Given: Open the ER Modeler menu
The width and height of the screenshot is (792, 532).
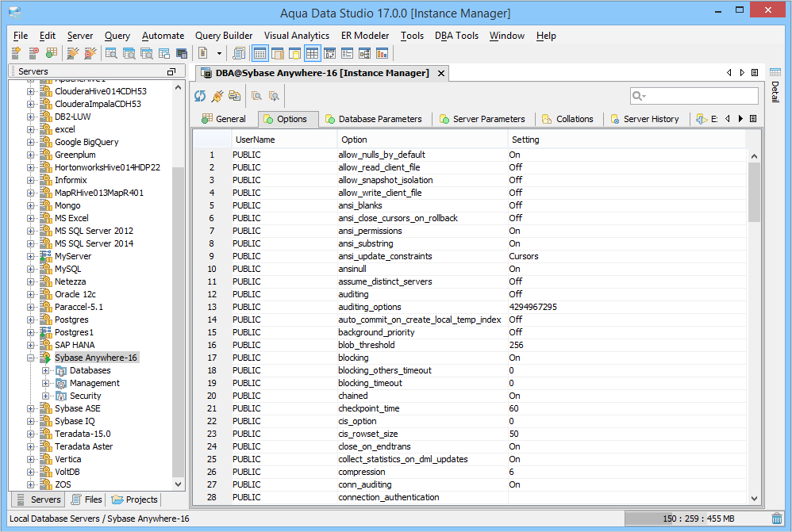Looking at the screenshot, I should [x=365, y=36].
